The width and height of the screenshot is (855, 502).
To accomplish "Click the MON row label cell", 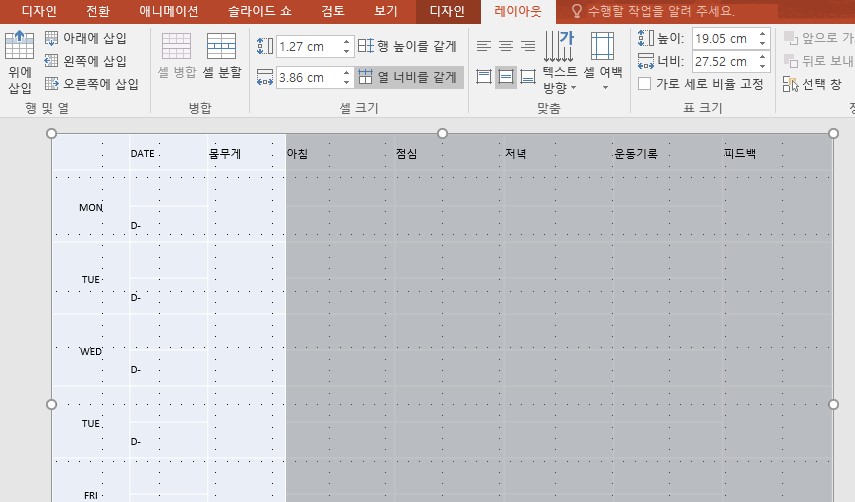I will [x=91, y=207].
